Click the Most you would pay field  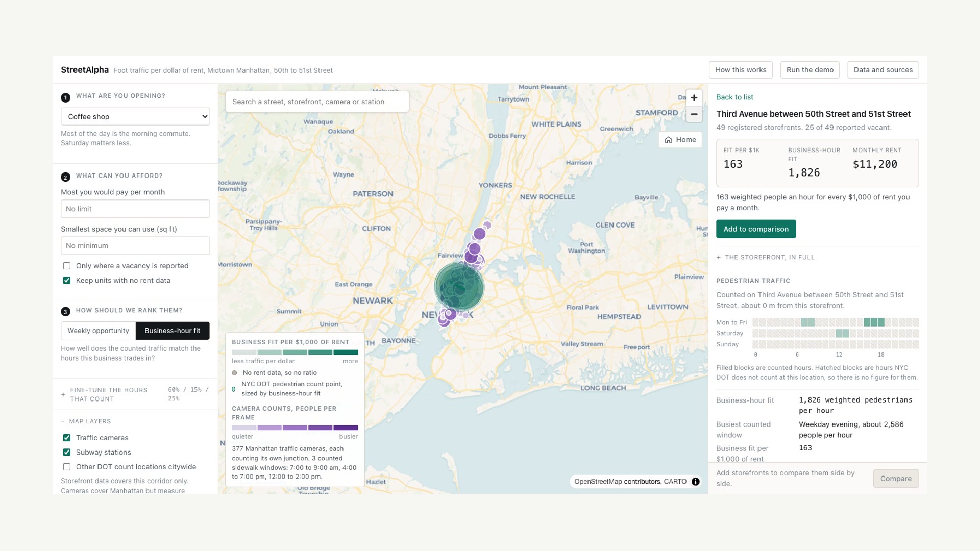coord(135,209)
